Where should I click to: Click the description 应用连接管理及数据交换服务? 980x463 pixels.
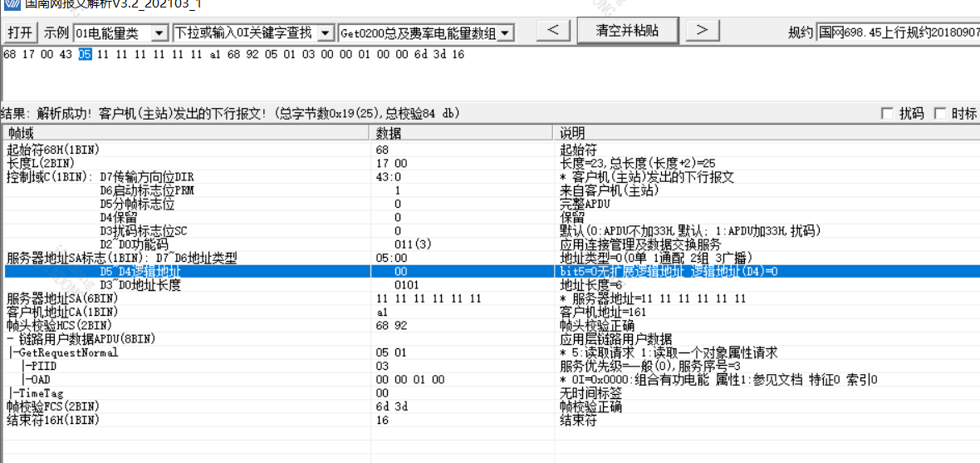click(x=640, y=244)
